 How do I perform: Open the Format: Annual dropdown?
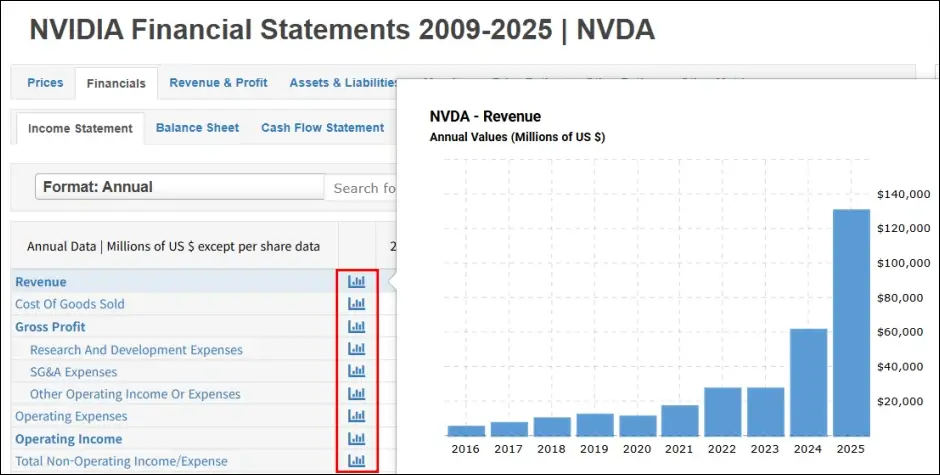[180, 187]
